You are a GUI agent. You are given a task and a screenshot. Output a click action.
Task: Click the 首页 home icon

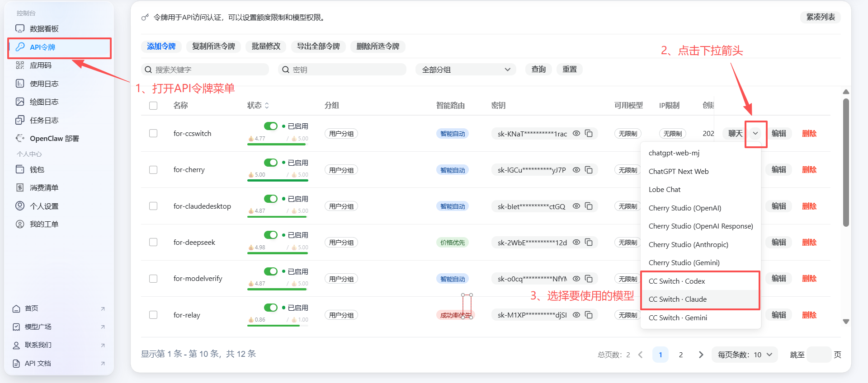point(16,308)
